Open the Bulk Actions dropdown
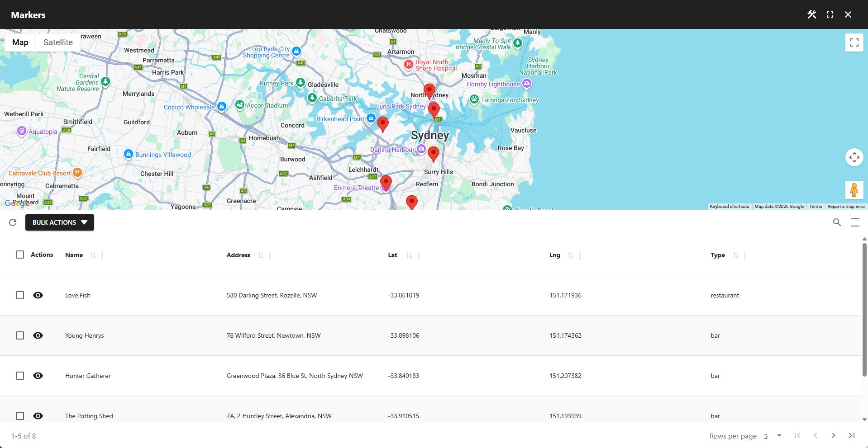This screenshot has height=448, width=868. 60,222
